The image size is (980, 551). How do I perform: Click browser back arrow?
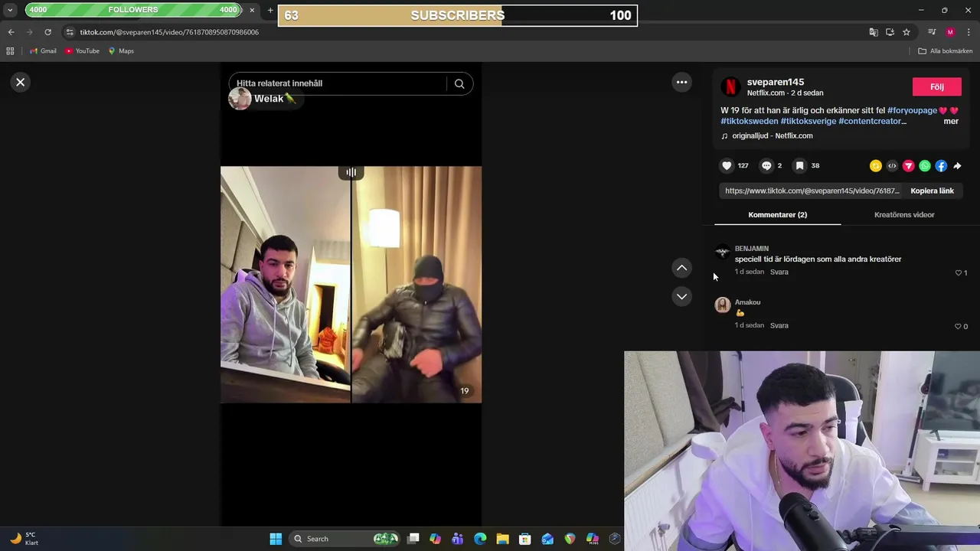[11, 32]
